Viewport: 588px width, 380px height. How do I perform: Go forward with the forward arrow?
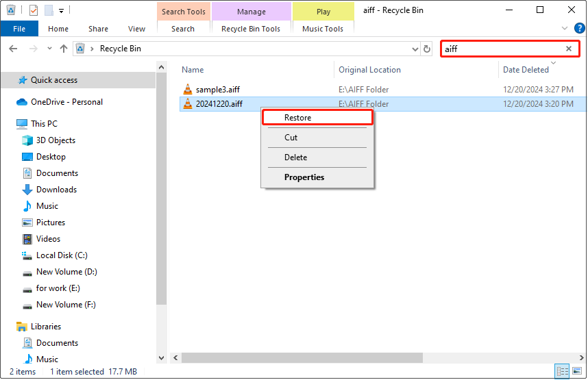click(x=34, y=49)
